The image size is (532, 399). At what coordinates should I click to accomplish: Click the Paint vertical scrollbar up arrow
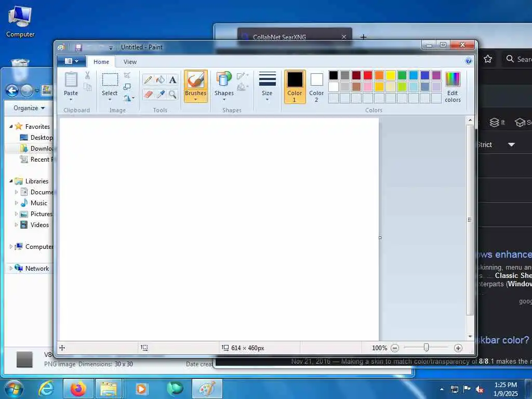pos(470,120)
